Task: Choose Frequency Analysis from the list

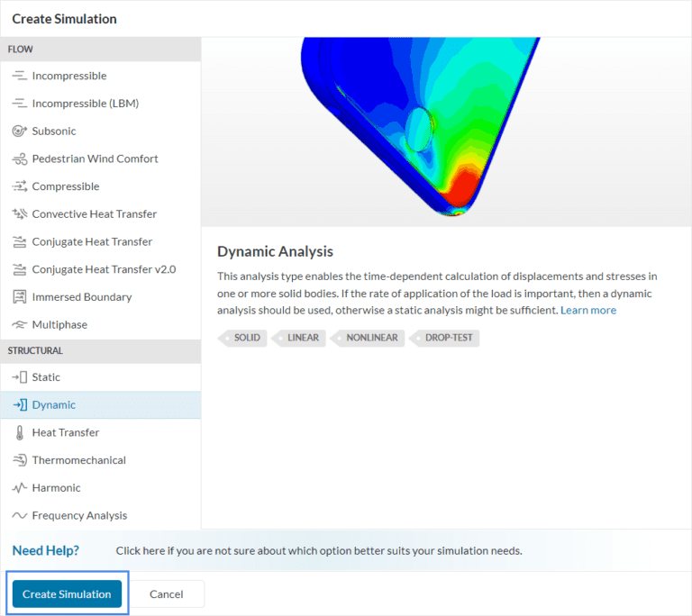Action: pos(79,516)
